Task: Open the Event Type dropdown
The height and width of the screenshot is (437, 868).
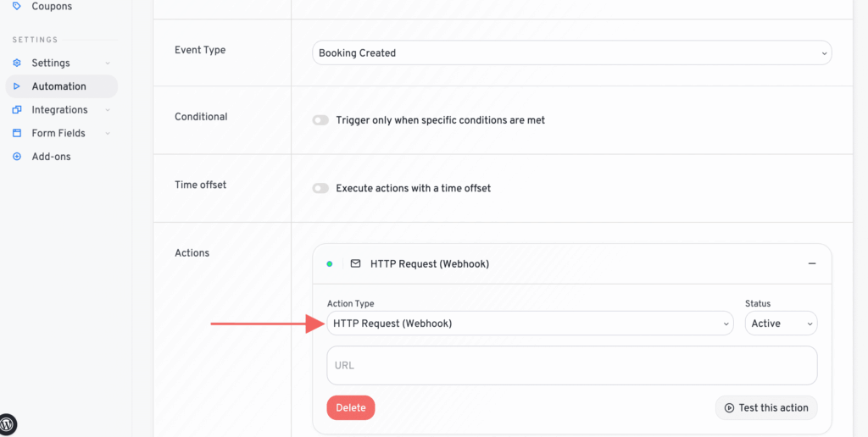Action: pos(571,53)
